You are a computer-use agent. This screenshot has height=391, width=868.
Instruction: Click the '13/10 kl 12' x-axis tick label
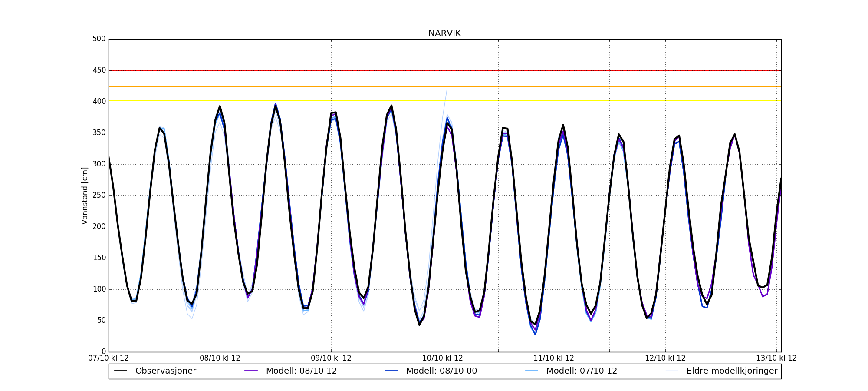click(776, 358)
